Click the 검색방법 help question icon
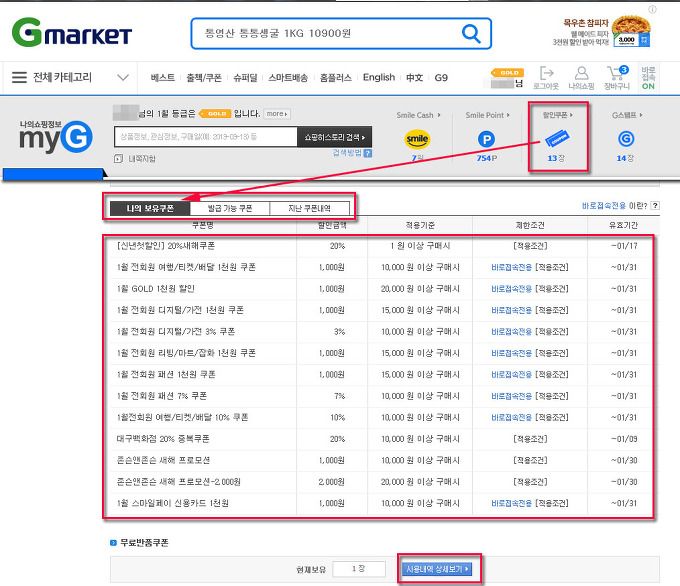680x586 pixels. (367, 153)
